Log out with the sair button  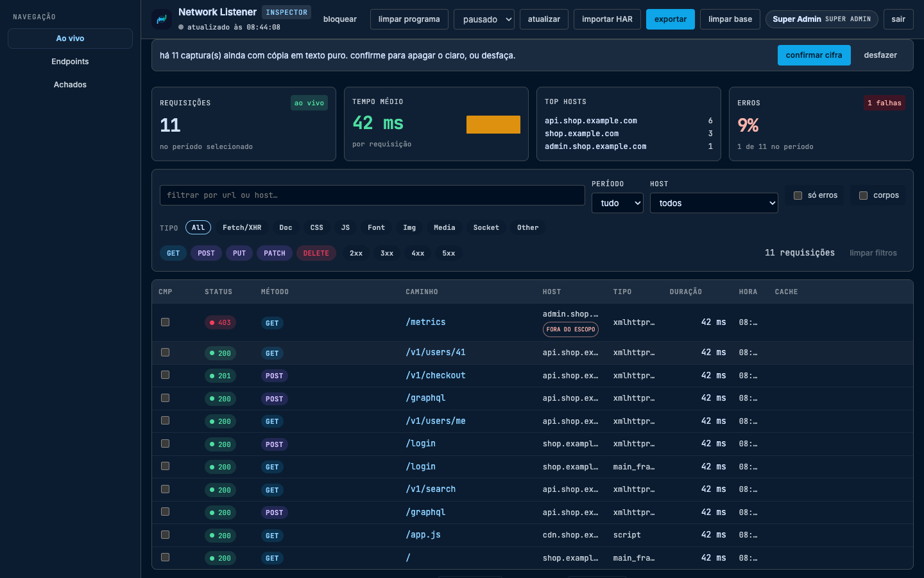click(x=898, y=19)
